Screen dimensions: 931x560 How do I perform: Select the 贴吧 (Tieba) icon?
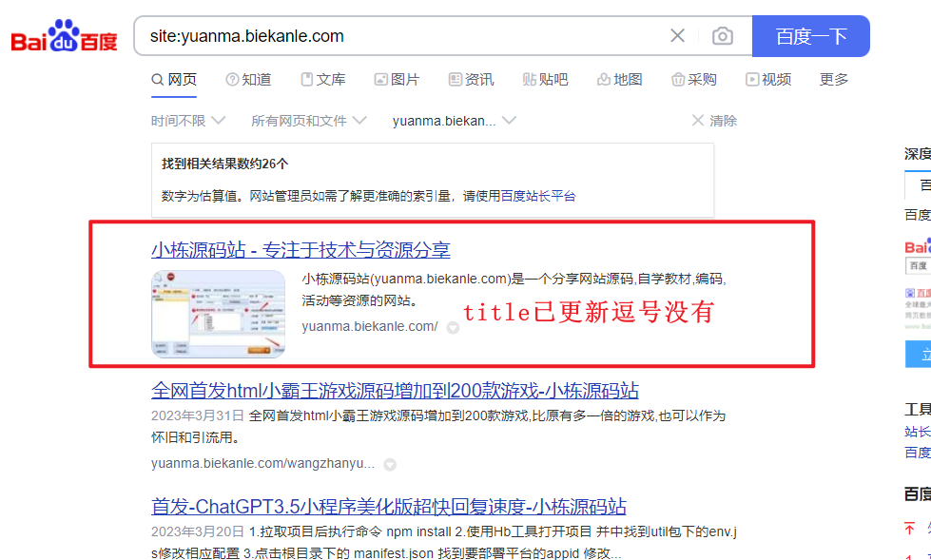[528, 80]
